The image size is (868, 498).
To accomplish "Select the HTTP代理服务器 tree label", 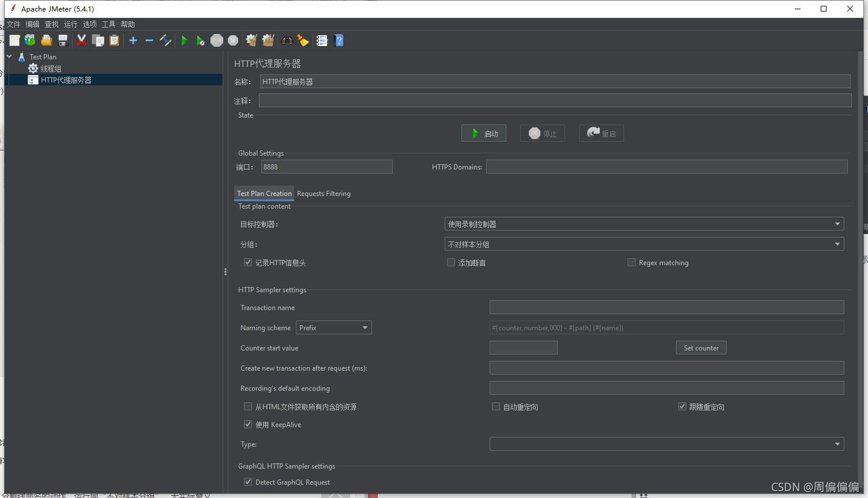I will (x=66, y=80).
